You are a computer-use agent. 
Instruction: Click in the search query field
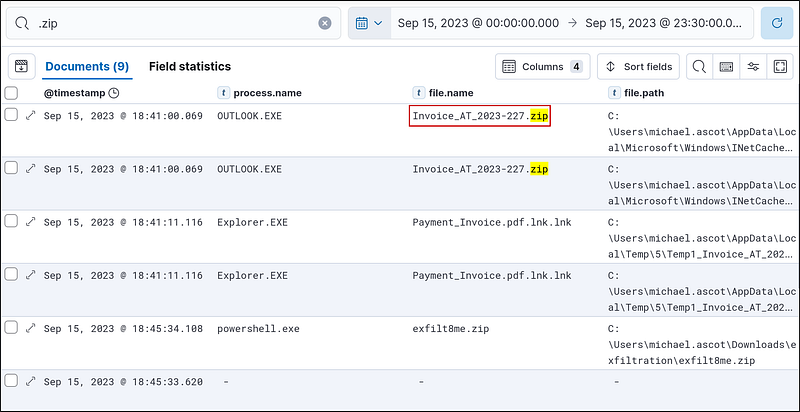coord(170,23)
